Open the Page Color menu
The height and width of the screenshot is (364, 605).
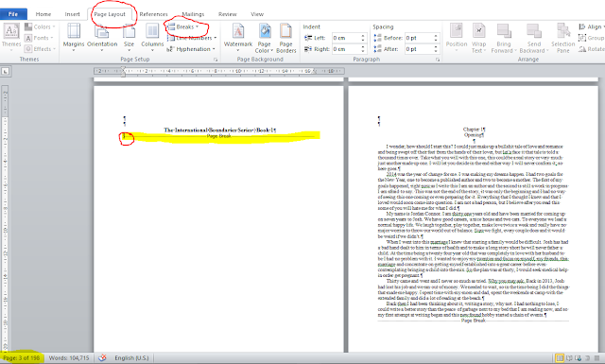click(265, 37)
